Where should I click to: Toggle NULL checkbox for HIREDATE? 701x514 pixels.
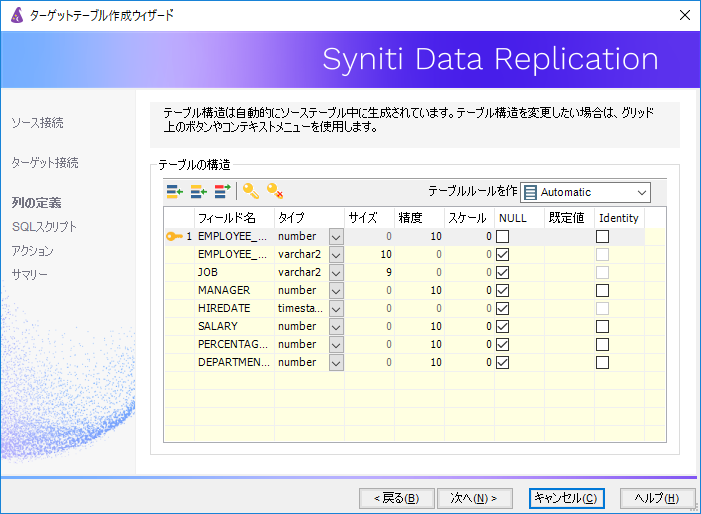click(x=503, y=308)
